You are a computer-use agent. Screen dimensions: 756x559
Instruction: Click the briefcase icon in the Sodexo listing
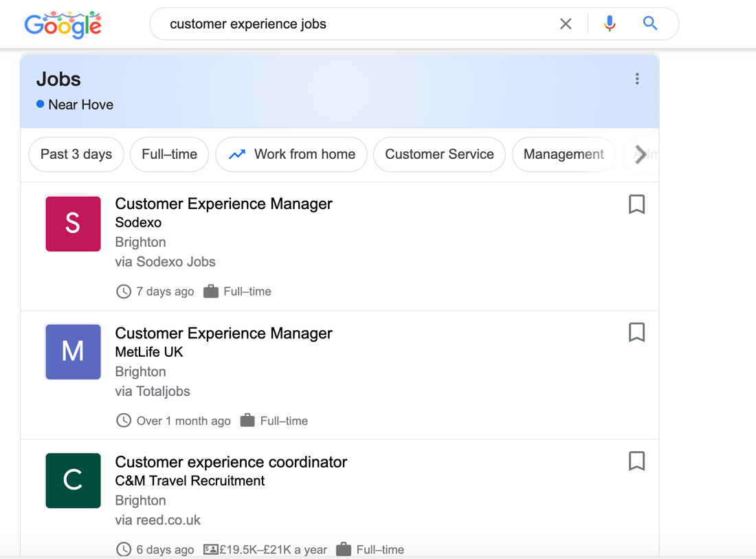211,292
